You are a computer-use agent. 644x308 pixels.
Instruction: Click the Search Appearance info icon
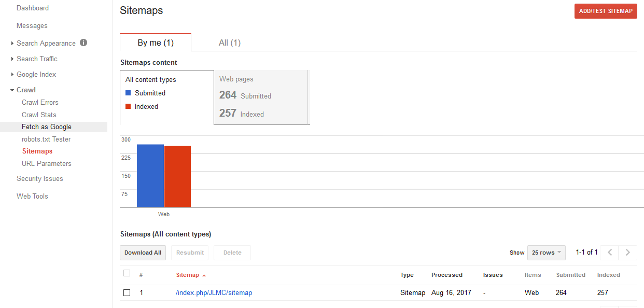[x=83, y=43]
